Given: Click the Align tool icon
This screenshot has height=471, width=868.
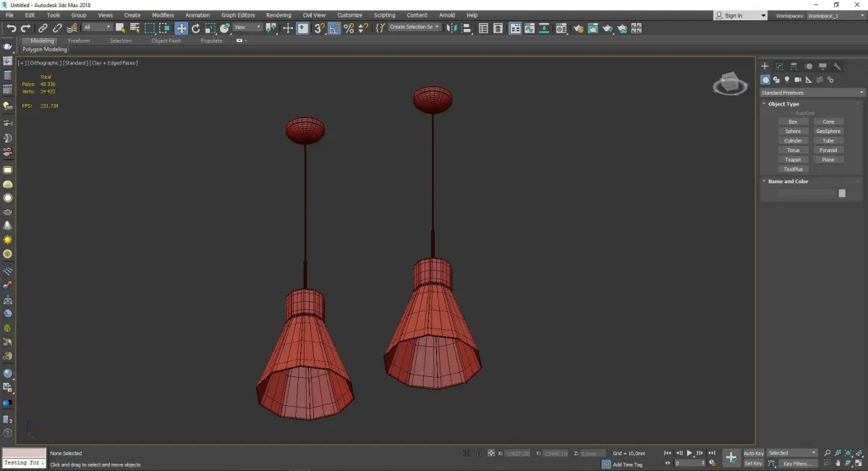Looking at the screenshot, I should 467,28.
